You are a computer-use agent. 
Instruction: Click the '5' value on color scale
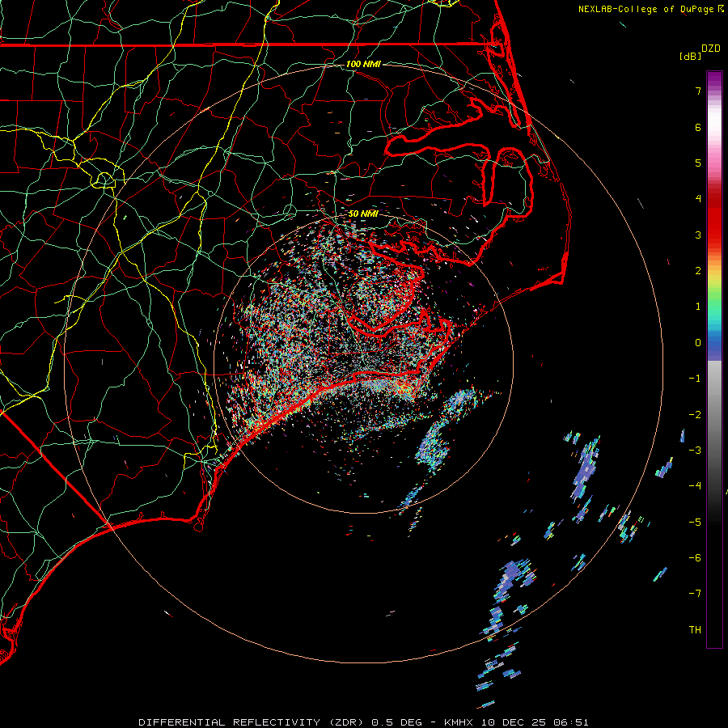(698, 163)
